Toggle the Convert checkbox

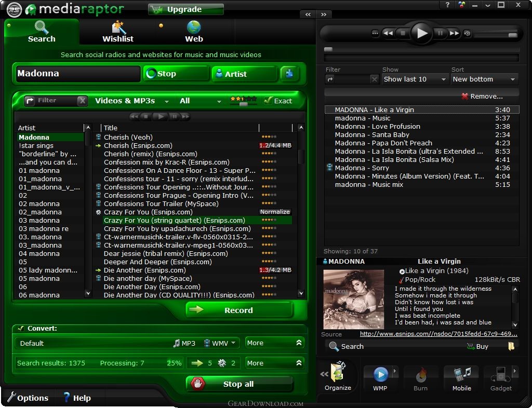tap(21, 329)
